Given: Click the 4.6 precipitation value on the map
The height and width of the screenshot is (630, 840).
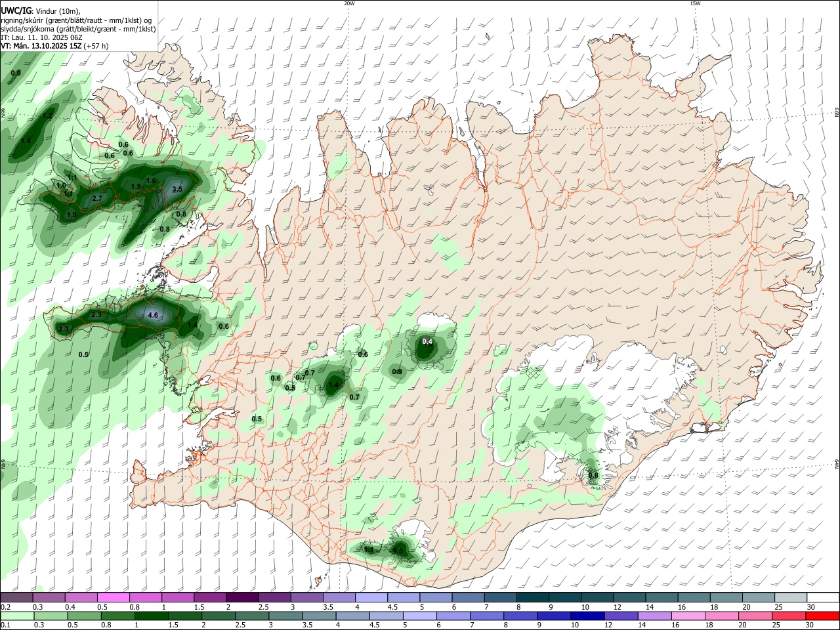Looking at the screenshot, I should (x=153, y=315).
